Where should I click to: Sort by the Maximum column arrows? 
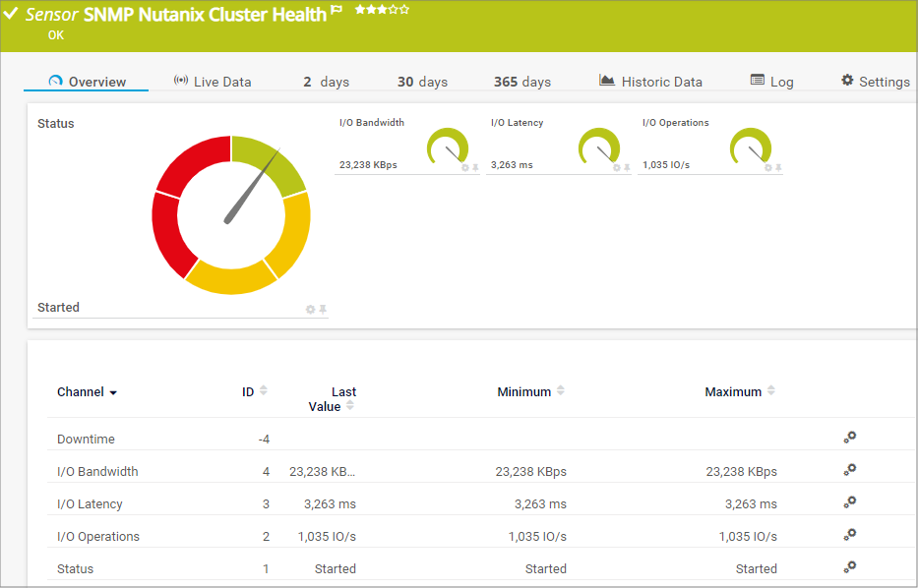click(x=771, y=391)
